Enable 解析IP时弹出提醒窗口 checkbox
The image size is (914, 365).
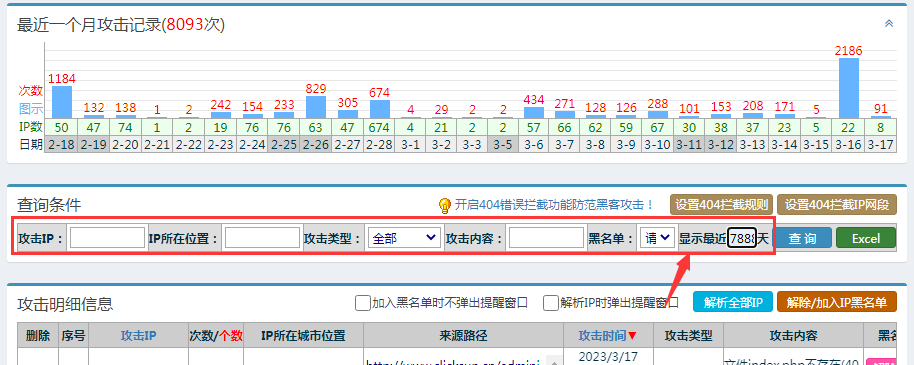551,303
